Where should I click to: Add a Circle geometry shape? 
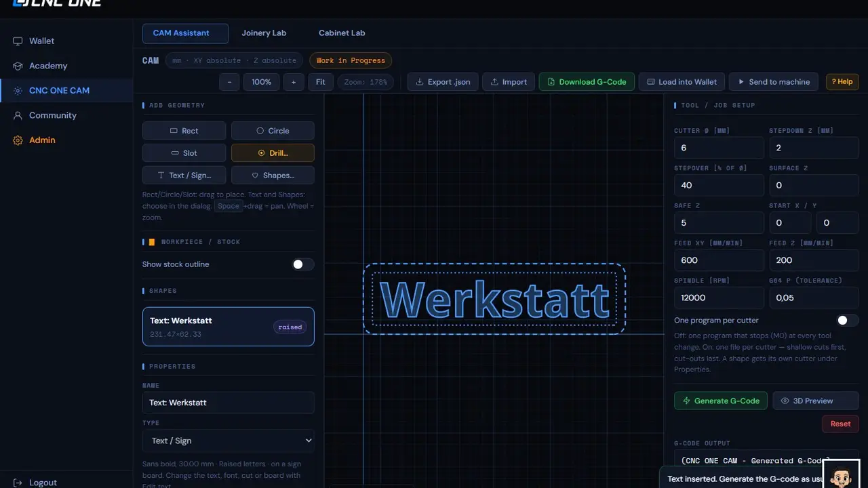(273, 131)
